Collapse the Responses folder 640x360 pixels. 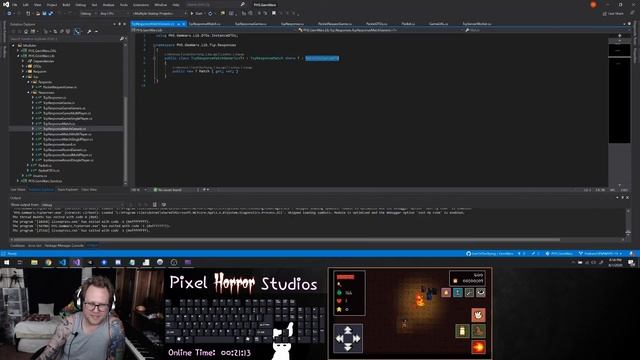tap(29, 92)
